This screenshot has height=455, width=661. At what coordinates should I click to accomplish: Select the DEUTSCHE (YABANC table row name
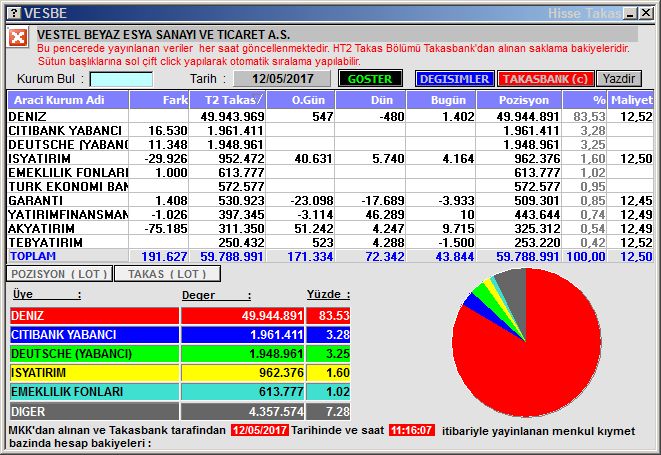point(68,145)
